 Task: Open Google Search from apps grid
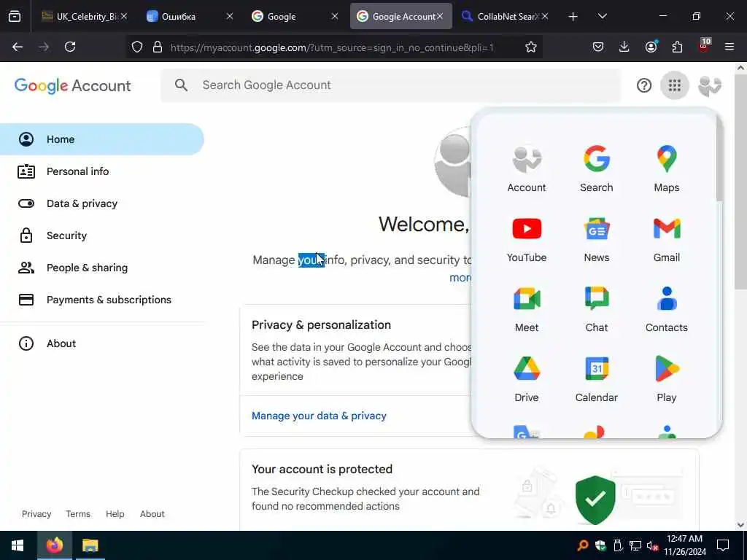click(x=597, y=169)
